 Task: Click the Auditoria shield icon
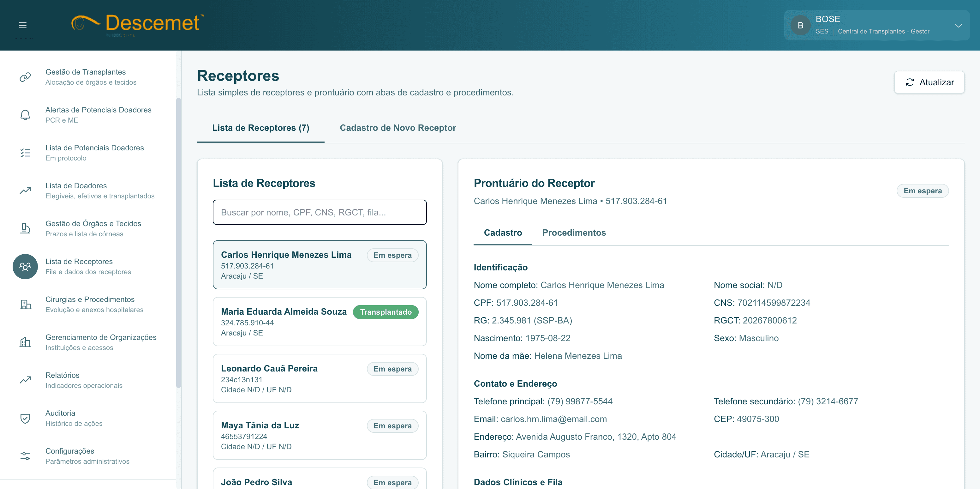(25, 418)
